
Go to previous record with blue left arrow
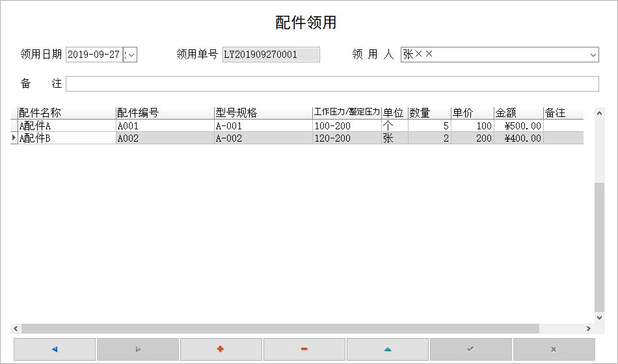55,349
